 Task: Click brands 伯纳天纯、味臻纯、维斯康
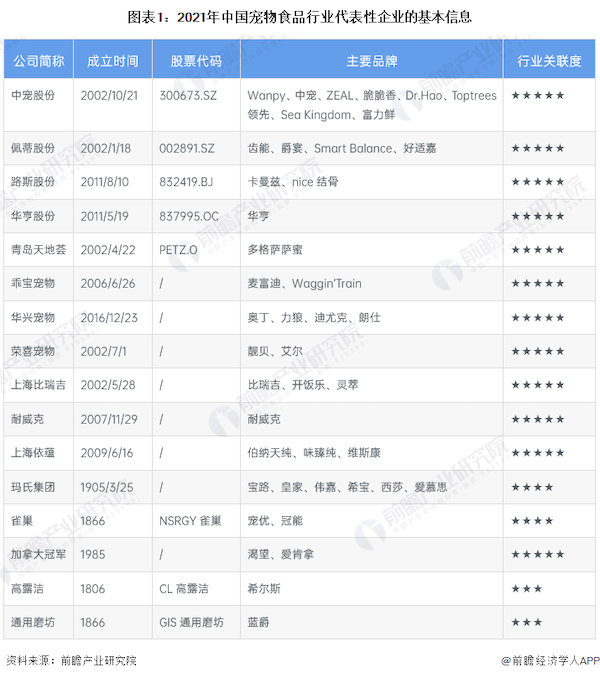click(314, 453)
